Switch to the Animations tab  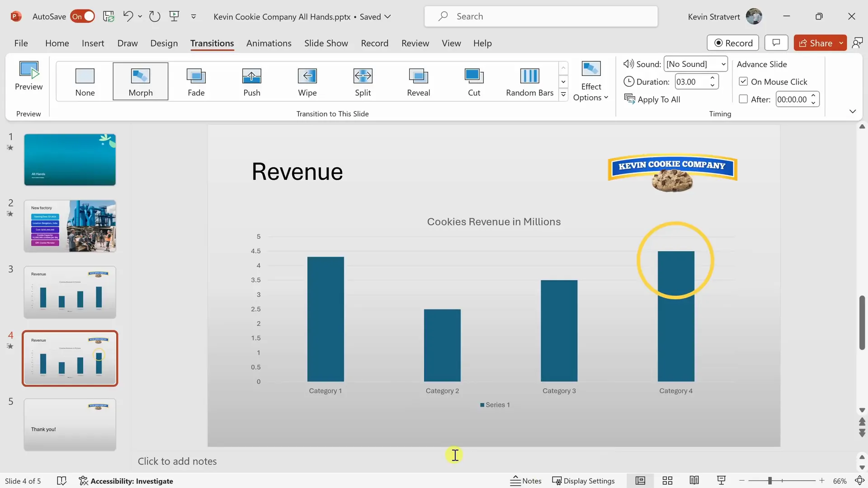click(269, 43)
